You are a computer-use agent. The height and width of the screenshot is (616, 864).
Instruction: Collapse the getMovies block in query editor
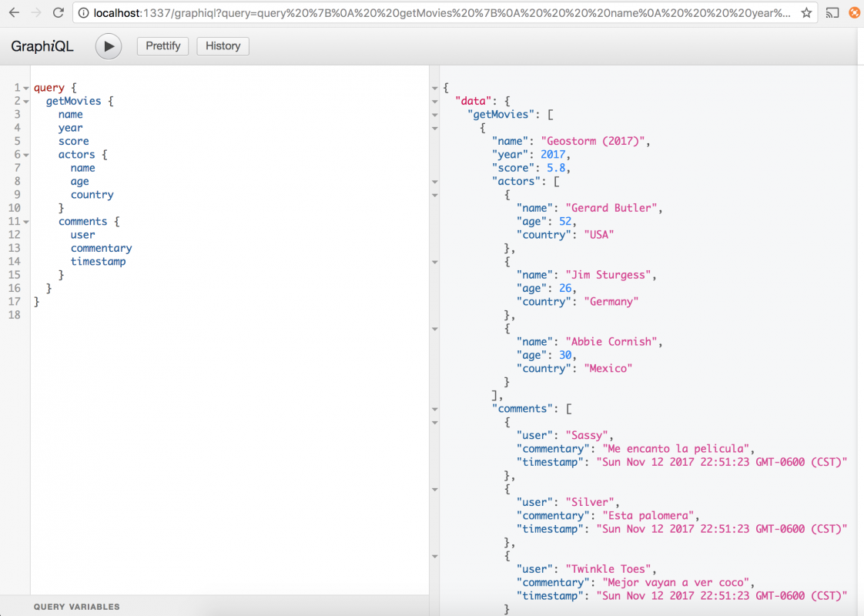click(25, 102)
